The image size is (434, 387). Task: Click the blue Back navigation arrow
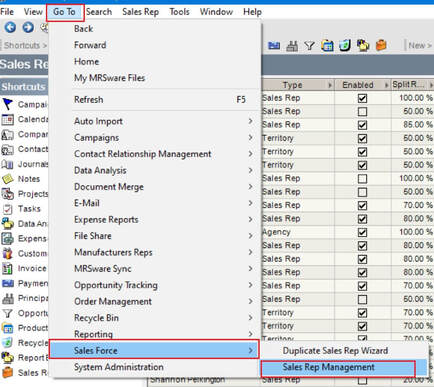click(x=10, y=27)
